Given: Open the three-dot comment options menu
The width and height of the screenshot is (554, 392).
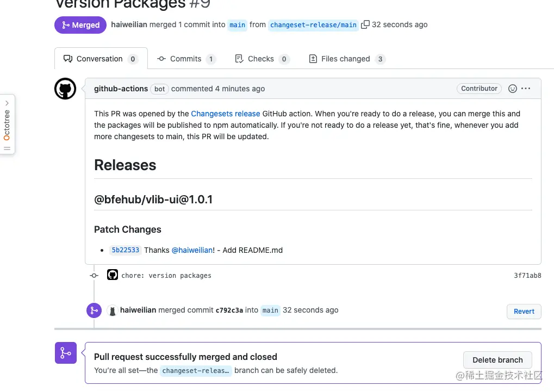Looking at the screenshot, I should pyautogui.click(x=526, y=89).
